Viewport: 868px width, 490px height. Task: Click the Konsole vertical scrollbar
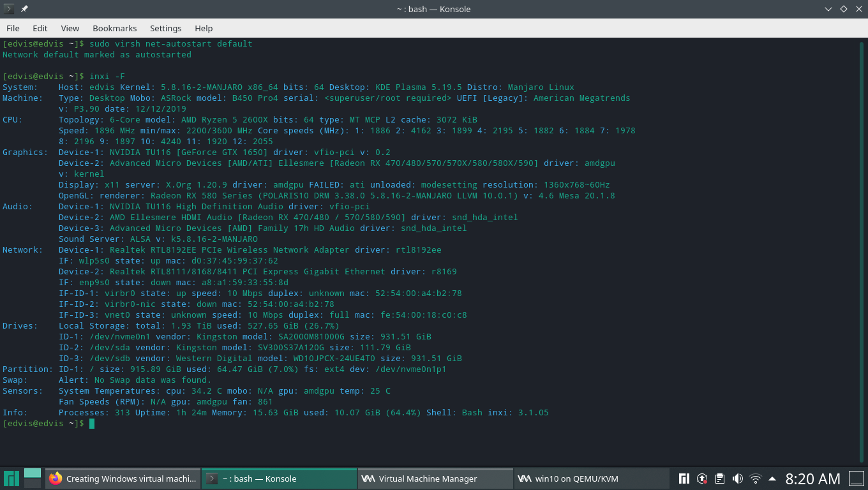(x=862, y=251)
